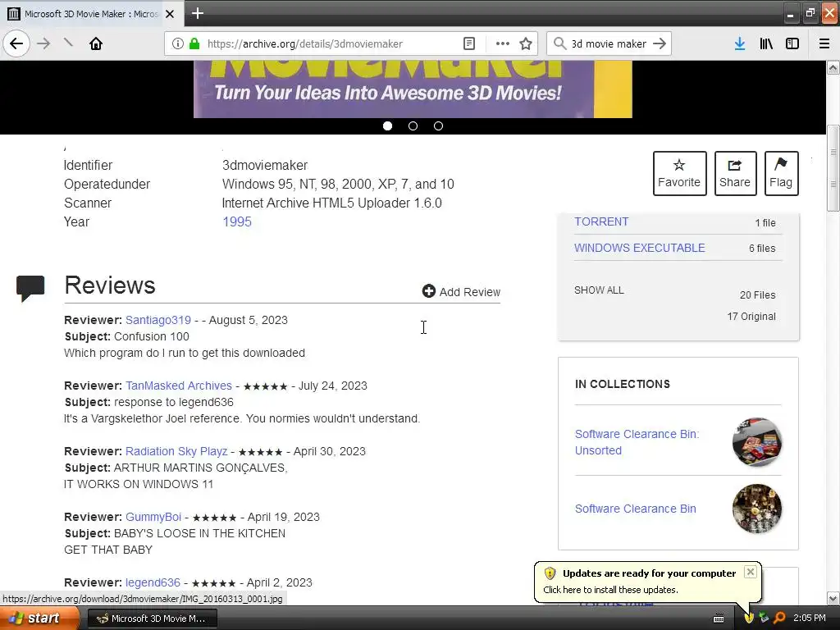
Task: Open the Firefox hamburger menu
Action: click(824, 44)
